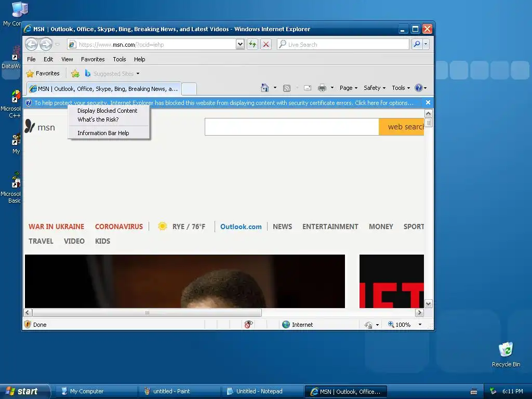Click the WAR IN UKRAINE link
Image resolution: width=532 pixels, height=399 pixels.
[56, 227]
